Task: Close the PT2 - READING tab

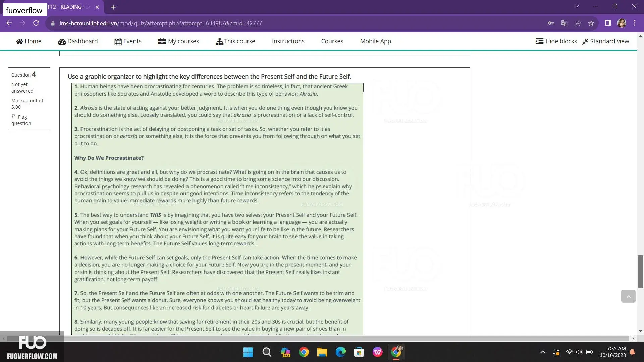Action: pyautogui.click(x=97, y=7)
